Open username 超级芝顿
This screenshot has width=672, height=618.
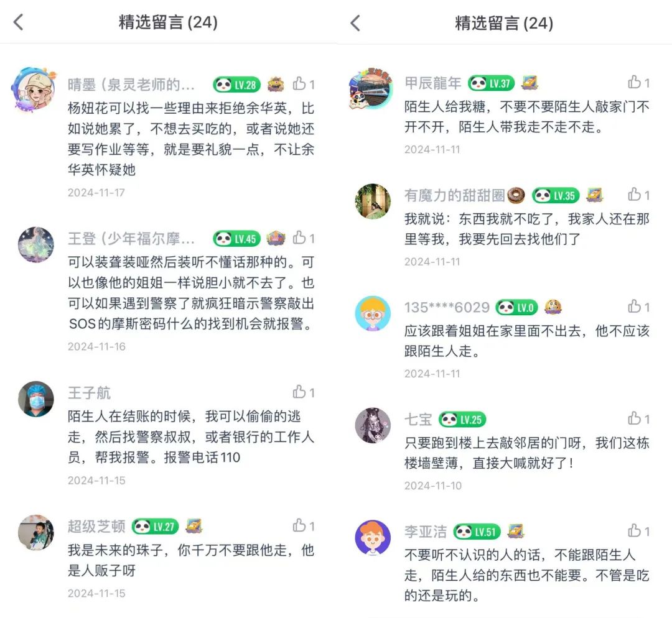click(x=96, y=526)
